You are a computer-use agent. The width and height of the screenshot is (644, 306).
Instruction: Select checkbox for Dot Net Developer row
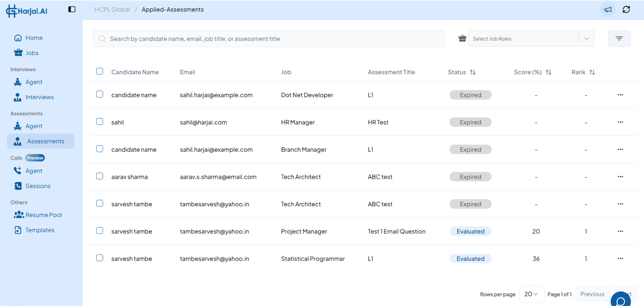(x=100, y=94)
